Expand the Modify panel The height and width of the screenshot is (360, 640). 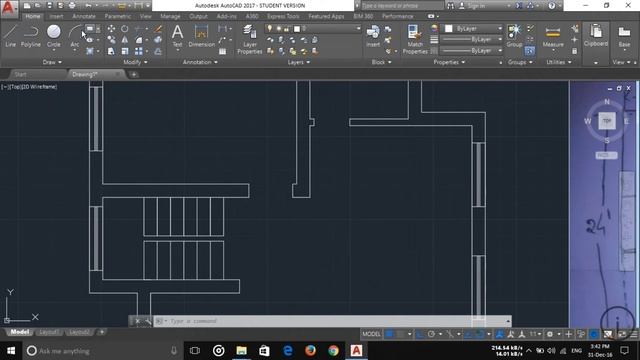[136, 62]
